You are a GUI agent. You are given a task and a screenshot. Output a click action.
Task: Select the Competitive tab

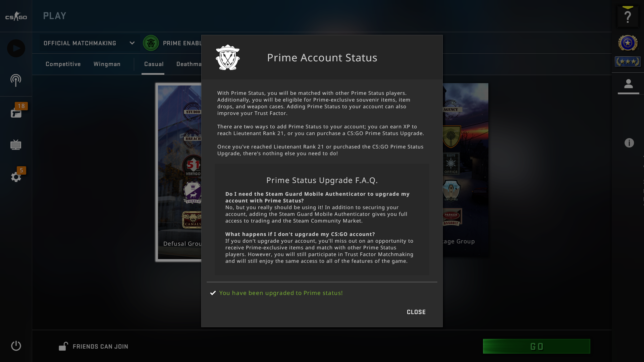click(63, 64)
